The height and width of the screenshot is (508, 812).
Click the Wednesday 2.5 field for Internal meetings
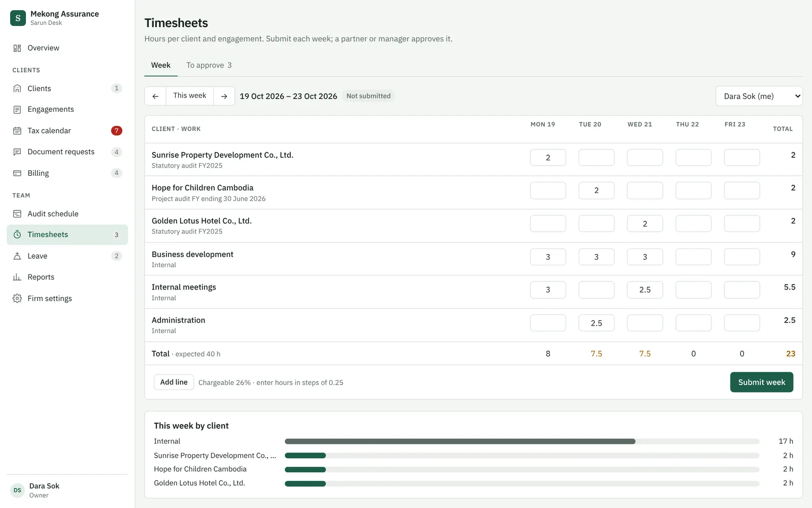tap(645, 290)
